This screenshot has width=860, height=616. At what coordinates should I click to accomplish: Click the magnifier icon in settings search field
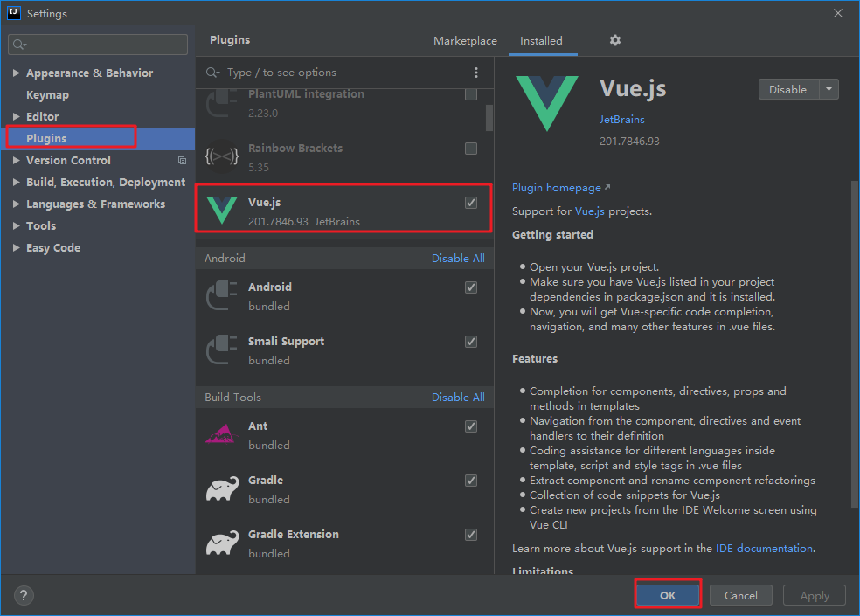pos(20,45)
